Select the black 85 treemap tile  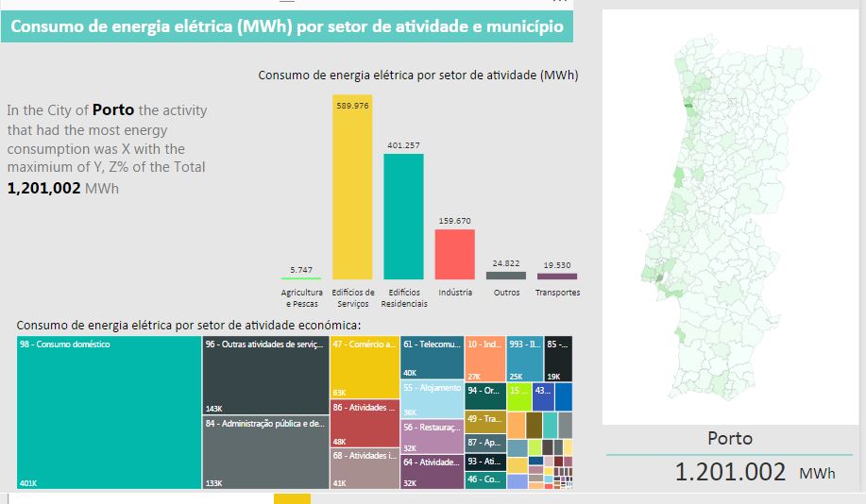click(558, 359)
